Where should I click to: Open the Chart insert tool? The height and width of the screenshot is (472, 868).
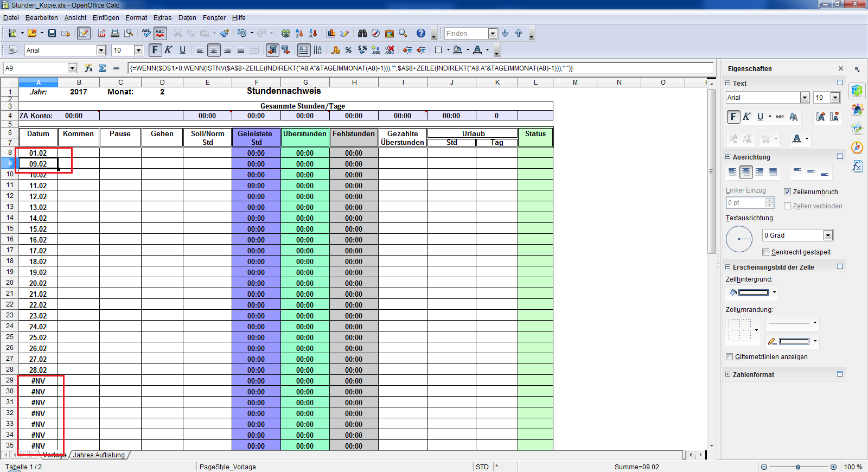click(331, 34)
